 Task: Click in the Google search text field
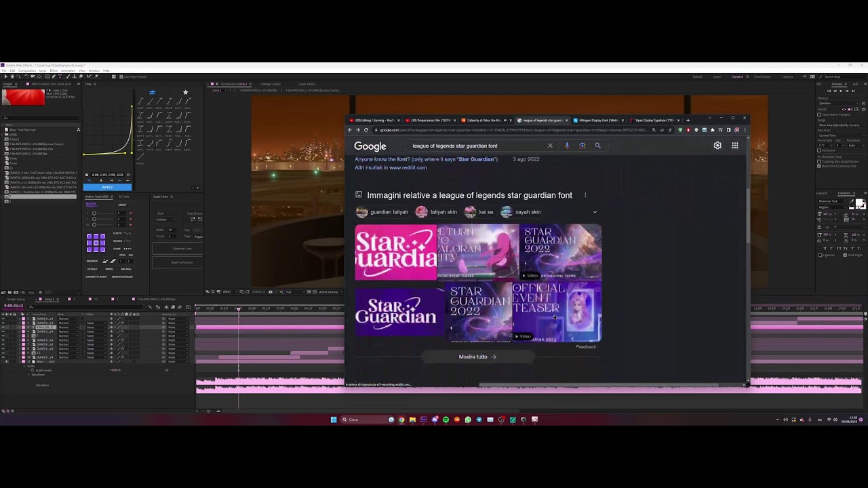click(477, 146)
